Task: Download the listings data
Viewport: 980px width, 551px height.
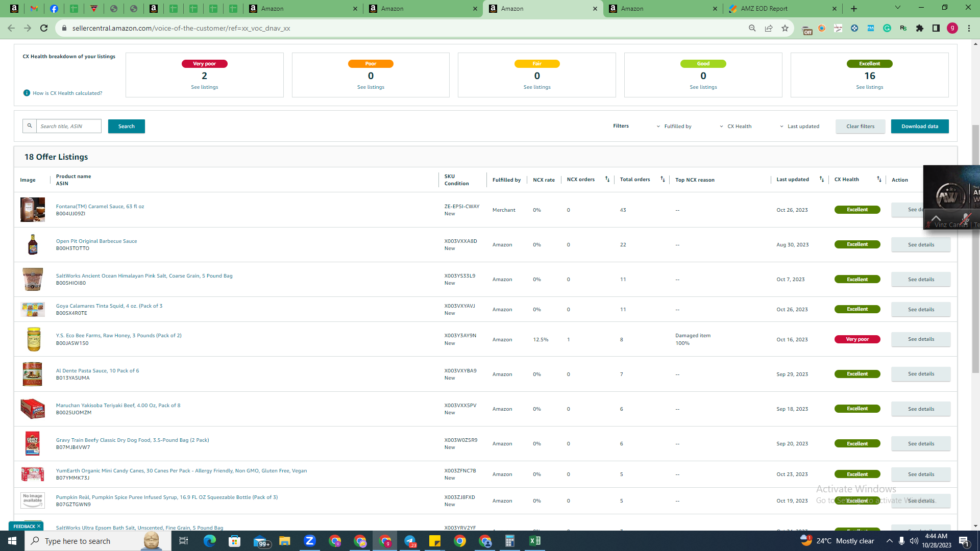Action: pyautogui.click(x=920, y=127)
